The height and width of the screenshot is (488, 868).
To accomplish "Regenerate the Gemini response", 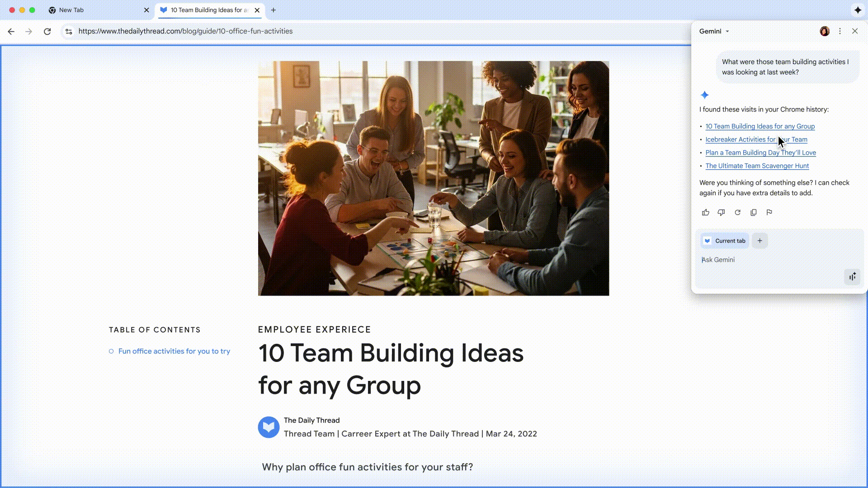I will click(x=737, y=212).
